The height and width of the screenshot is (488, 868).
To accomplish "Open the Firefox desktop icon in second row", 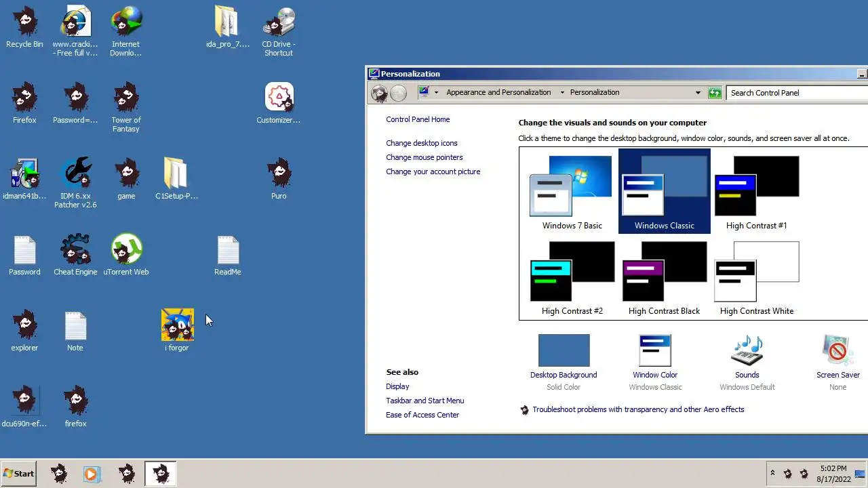I will (x=24, y=104).
